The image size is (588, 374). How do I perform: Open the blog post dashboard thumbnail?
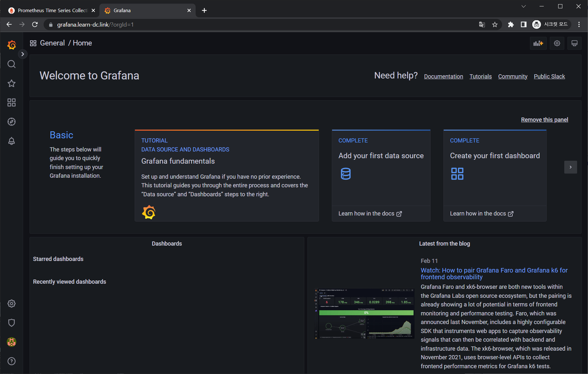(x=365, y=313)
